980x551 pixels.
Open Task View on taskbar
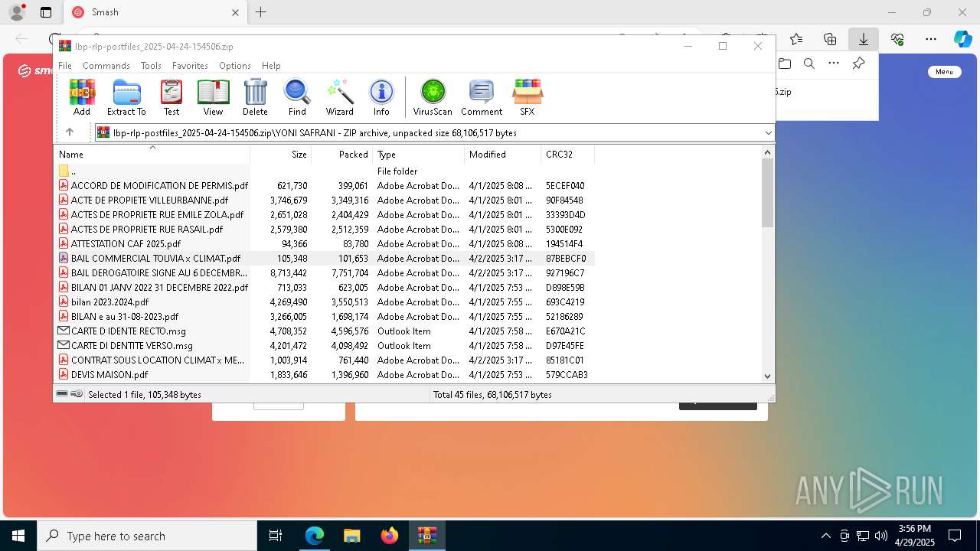(x=276, y=536)
